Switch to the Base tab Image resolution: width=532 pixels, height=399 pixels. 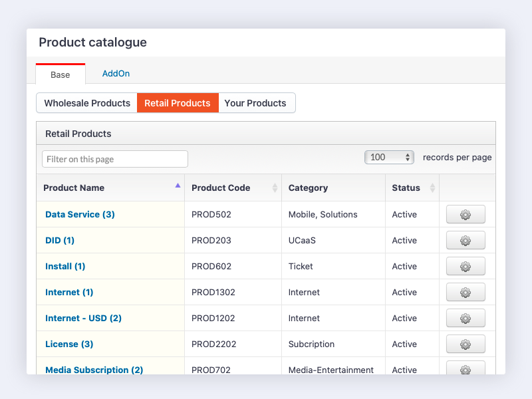point(61,74)
